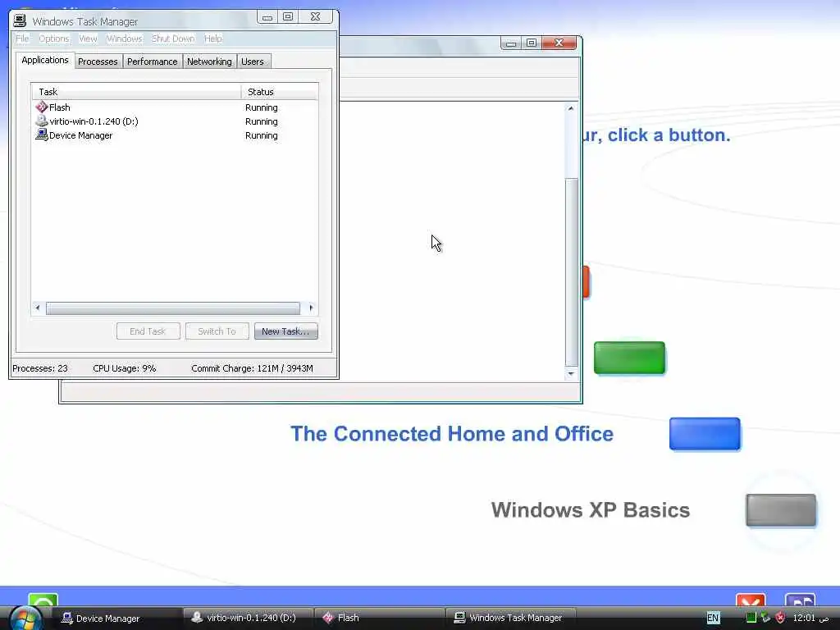This screenshot has width=840, height=630.
Task: Click the green icon above the taskbar
Action: (43, 601)
